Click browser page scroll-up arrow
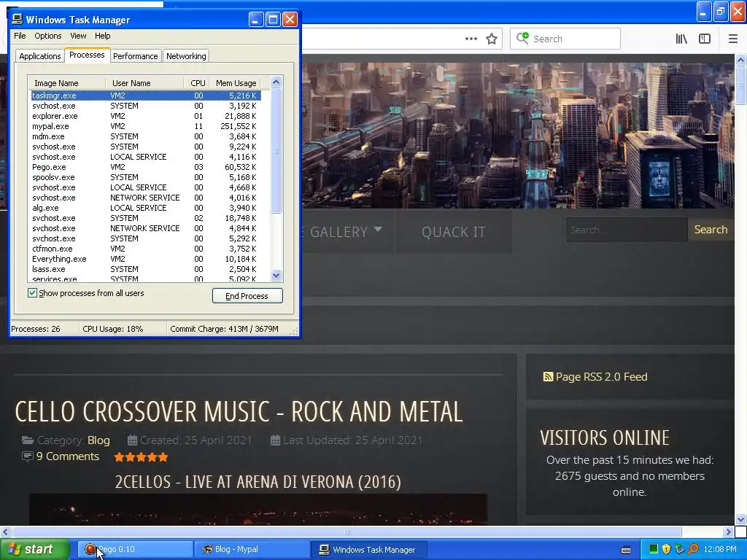This screenshot has width=747, height=560. [740, 61]
